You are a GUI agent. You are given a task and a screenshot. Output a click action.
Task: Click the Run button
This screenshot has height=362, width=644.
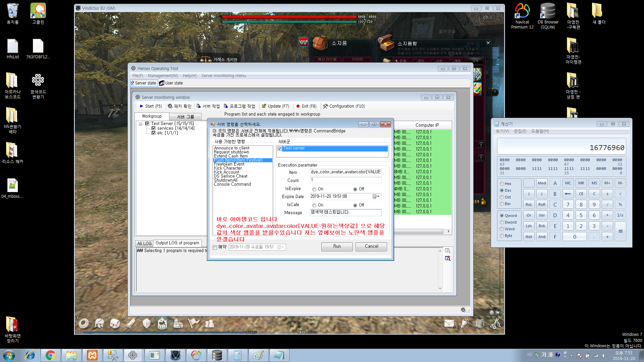pos(337,247)
